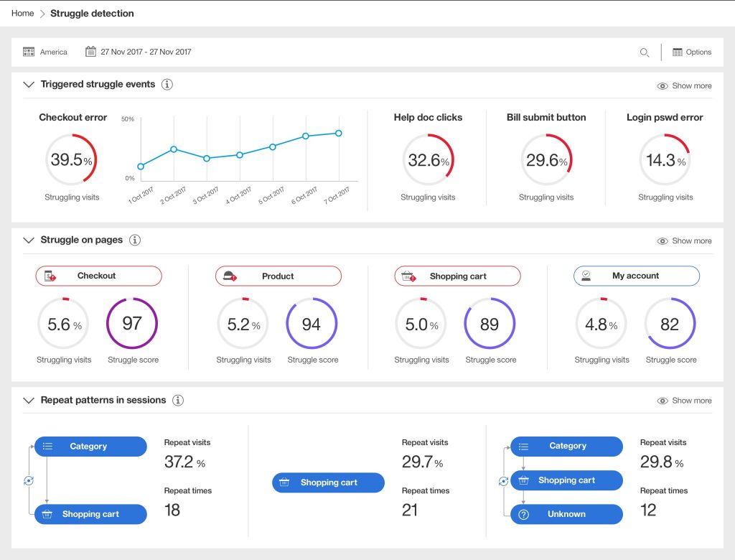The image size is (735, 560).
Task: Show more in Triggered struggle events
Action: (x=685, y=85)
